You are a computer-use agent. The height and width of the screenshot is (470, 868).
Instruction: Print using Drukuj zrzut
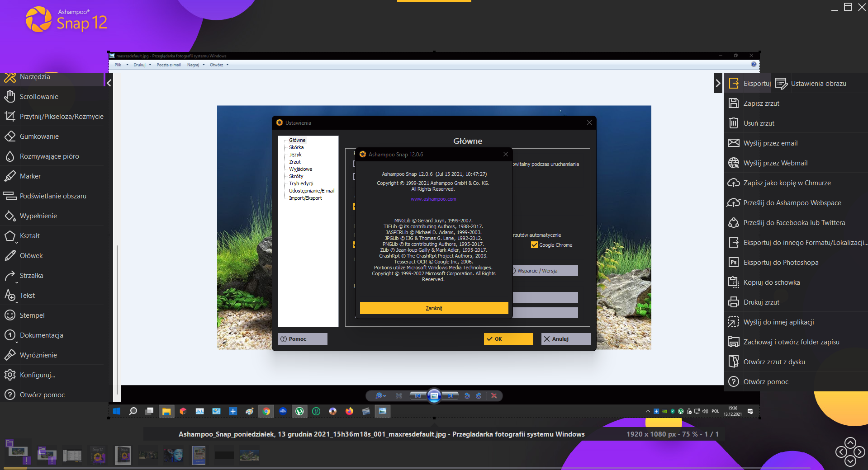pos(796,302)
